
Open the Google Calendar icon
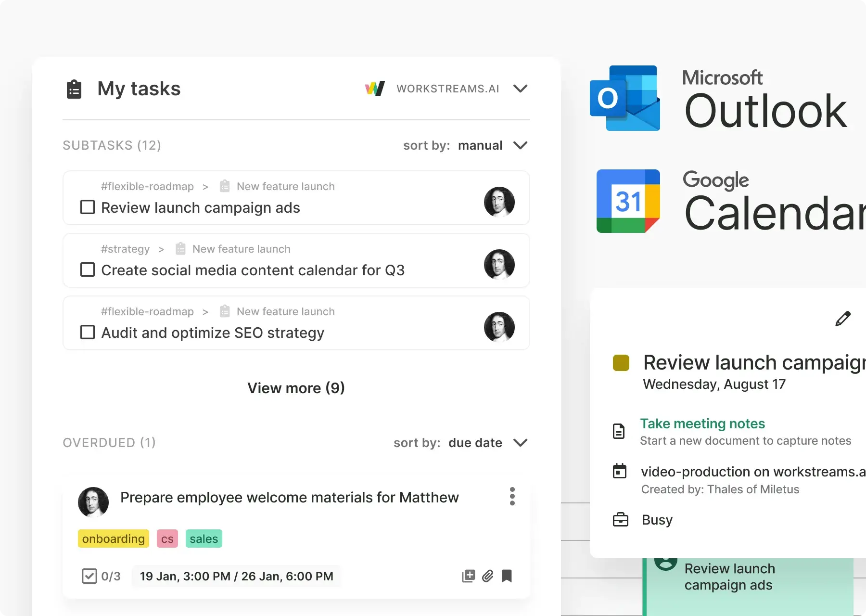[x=628, y=201]
